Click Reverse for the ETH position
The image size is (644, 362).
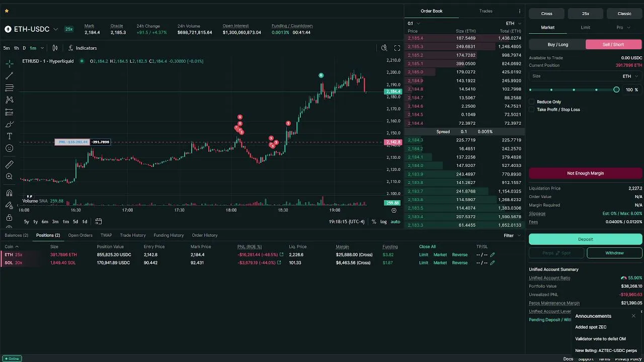tap(460, 255)
